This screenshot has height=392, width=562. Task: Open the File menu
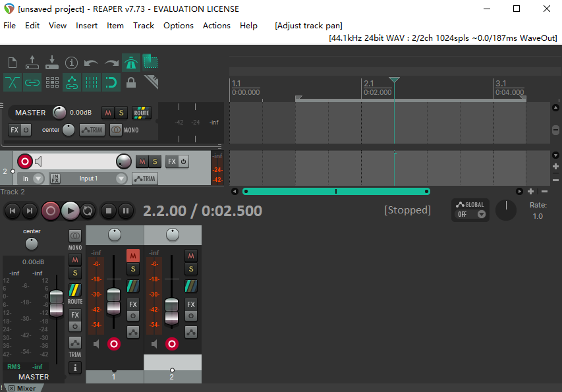(x=9, y=26)
